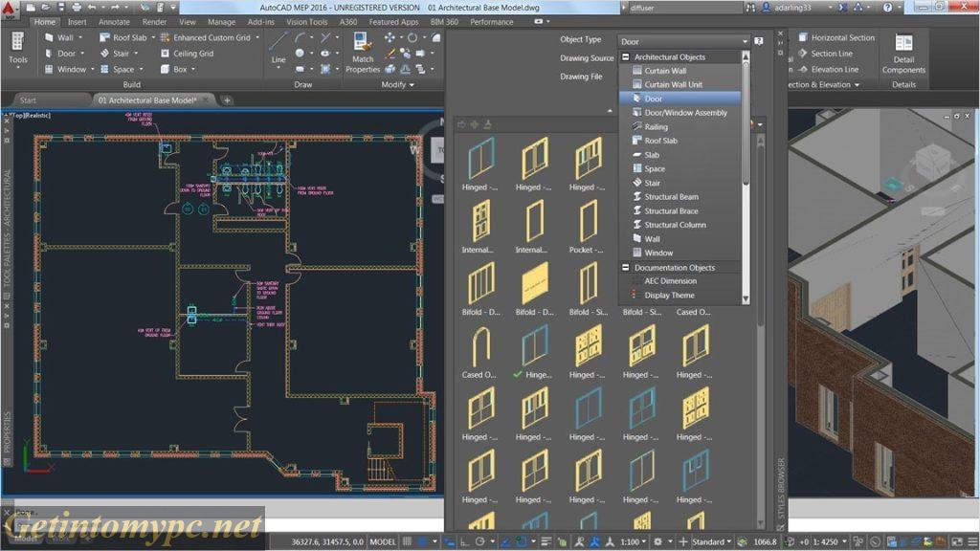This screenshot has width=980, height=551.
Task: Open the AutoCAD MEP application menu logo
Action: (9, 9)
